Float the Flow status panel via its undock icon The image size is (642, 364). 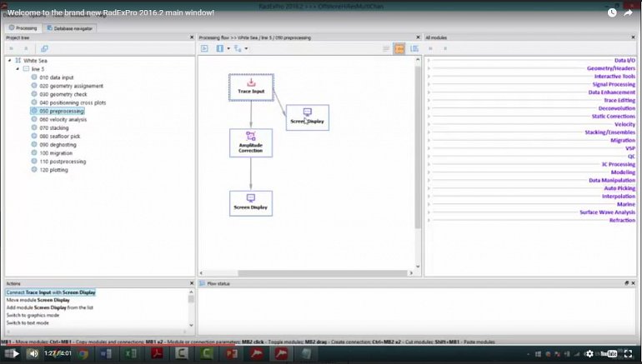626,283
